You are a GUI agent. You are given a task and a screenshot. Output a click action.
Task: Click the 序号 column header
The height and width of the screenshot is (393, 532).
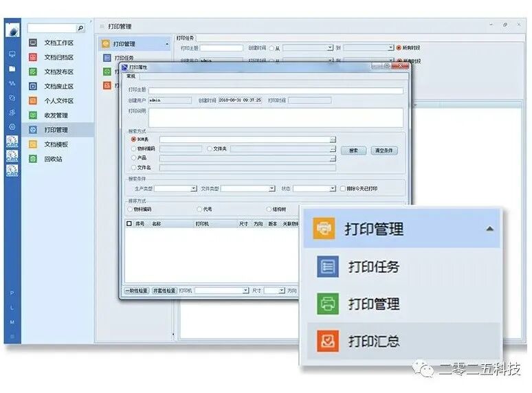pos(140,224)
